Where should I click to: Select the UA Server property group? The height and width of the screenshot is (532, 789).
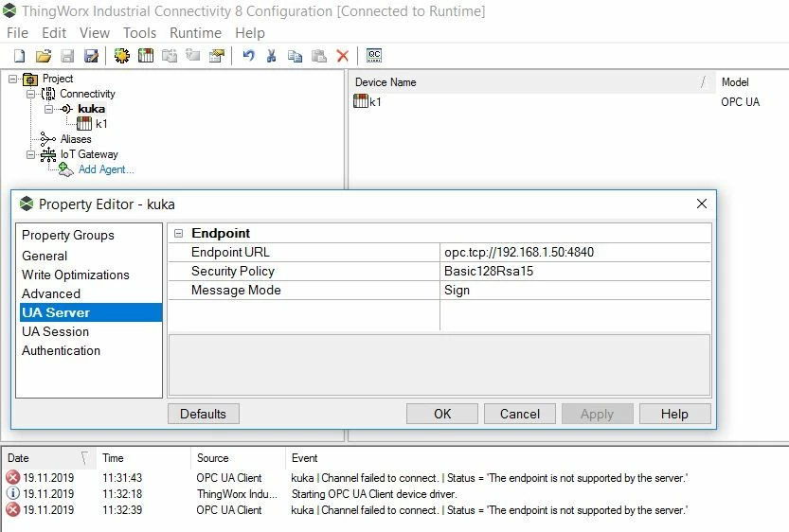pyautogui.click(x=89, y=312)
